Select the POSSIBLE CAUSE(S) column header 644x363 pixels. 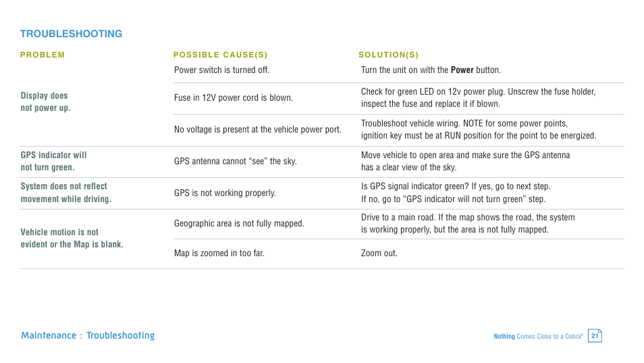220,55
